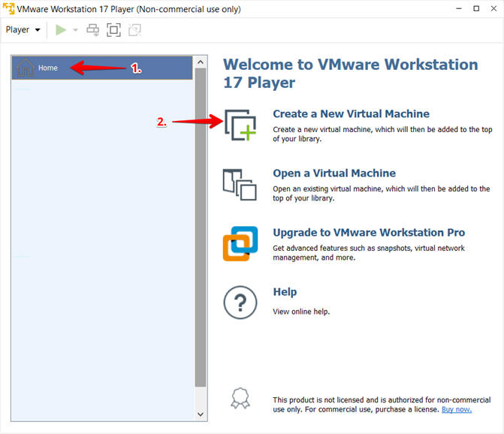Click Upgrade to VMware Workstation Pro heading
Image resolution: width=504 pixels, height=434 pixels.
click(x=369, y=233)
